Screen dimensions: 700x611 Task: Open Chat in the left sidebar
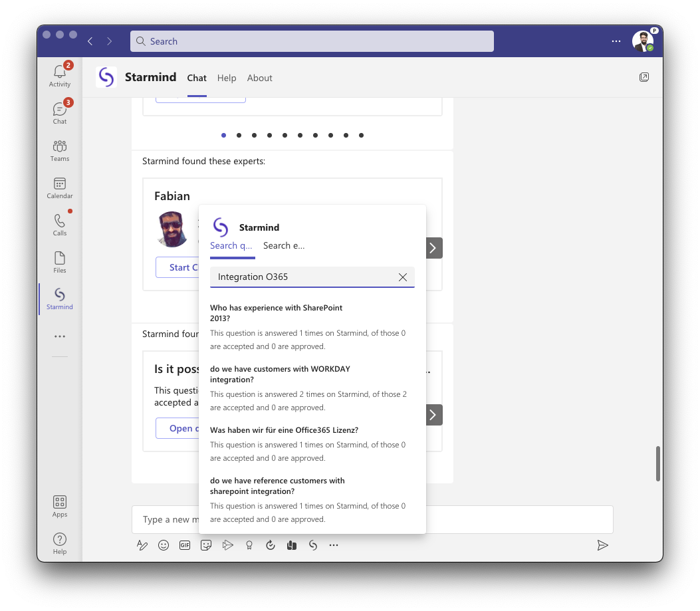pyautogui.click(x=60, y=112)
